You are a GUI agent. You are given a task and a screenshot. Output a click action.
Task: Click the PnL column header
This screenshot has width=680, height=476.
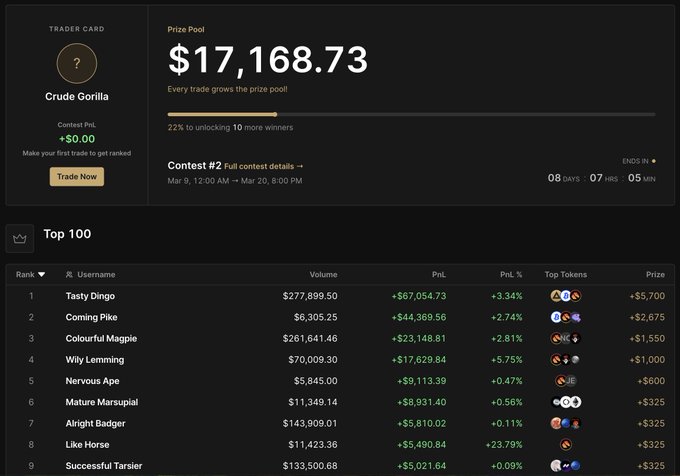click(439, 274)
